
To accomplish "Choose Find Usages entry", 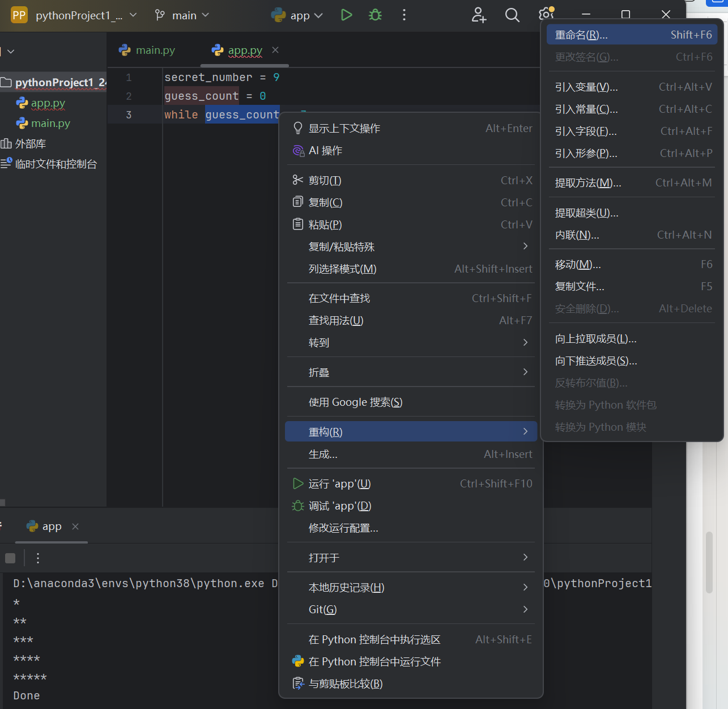I will 412,320.
